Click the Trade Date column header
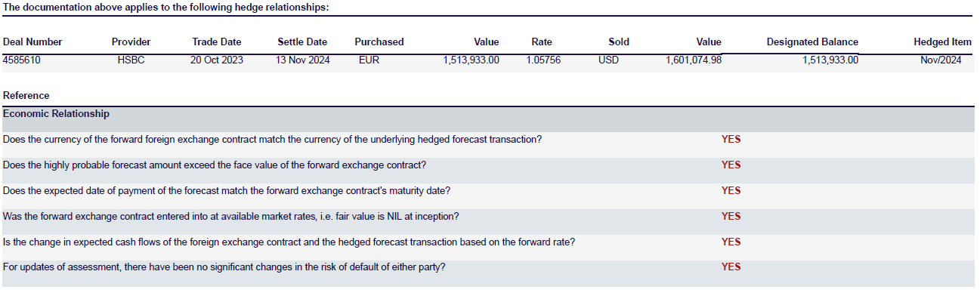Screen dimensions: 980x299 217,42
